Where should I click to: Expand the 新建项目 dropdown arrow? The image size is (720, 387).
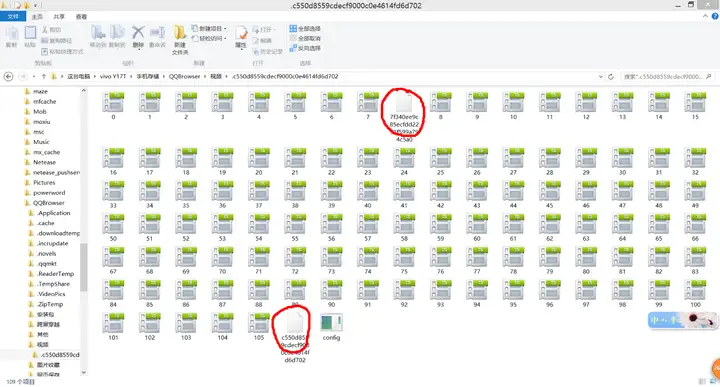225,28
